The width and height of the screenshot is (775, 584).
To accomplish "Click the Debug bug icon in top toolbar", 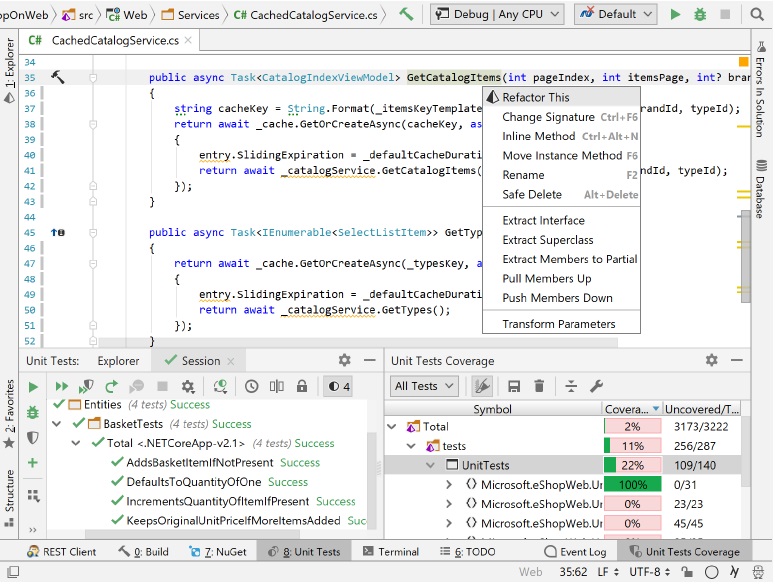I will pyautogui.click(x=700, y=14).
